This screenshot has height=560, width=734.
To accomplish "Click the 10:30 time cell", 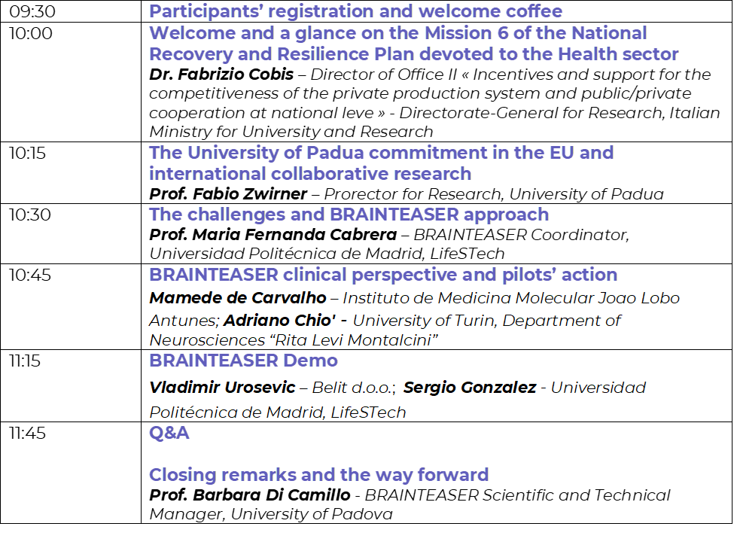I will (x=71, y=233).
